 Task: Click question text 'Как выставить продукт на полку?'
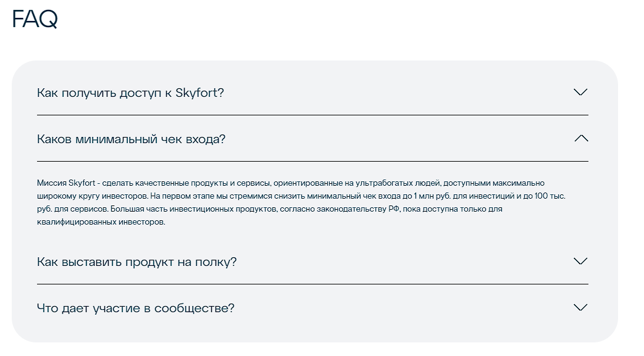136,262
